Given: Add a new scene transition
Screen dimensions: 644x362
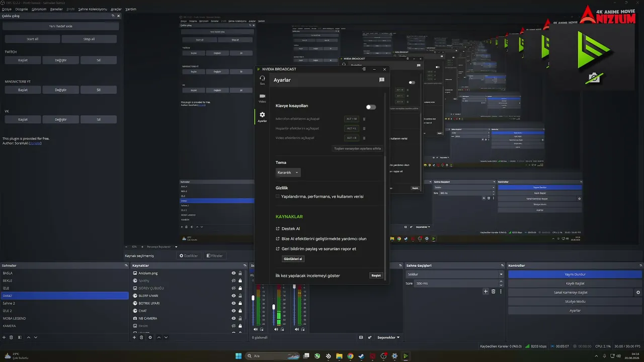Looking at the screenshot, I should click(486, 292).
